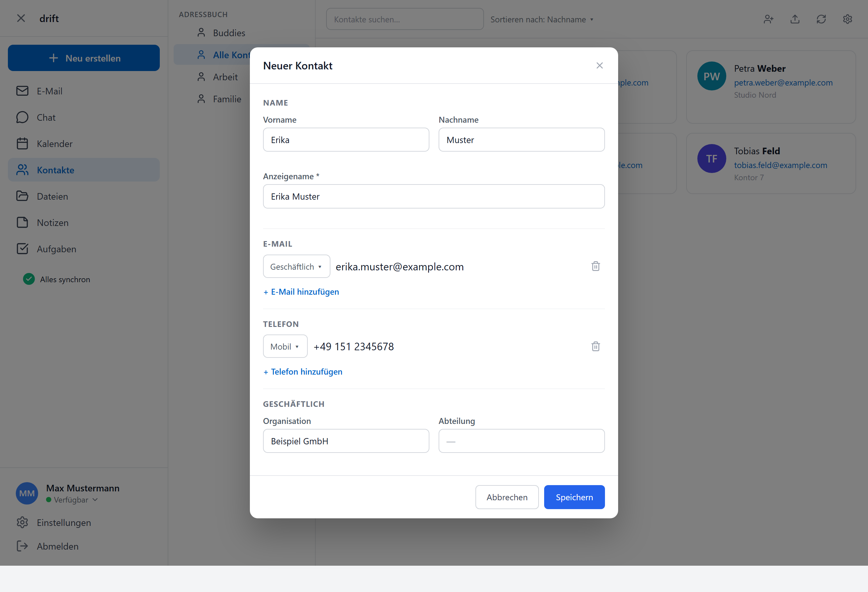The width and height of the screenshot is (868, 592).
Task: Open the Petra Weber contact name
Action: pos(760,68)
